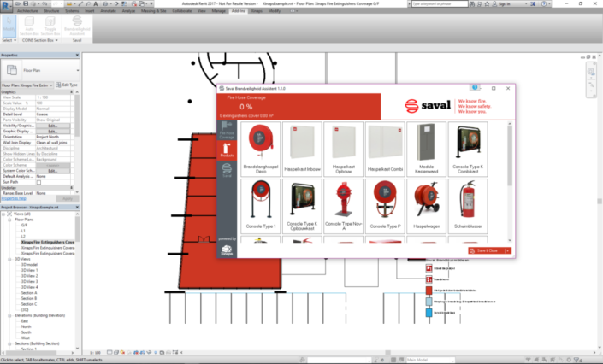Close the Properties palette
The height and width of the screenshot is (364, 603).
[x=77, y=55]
